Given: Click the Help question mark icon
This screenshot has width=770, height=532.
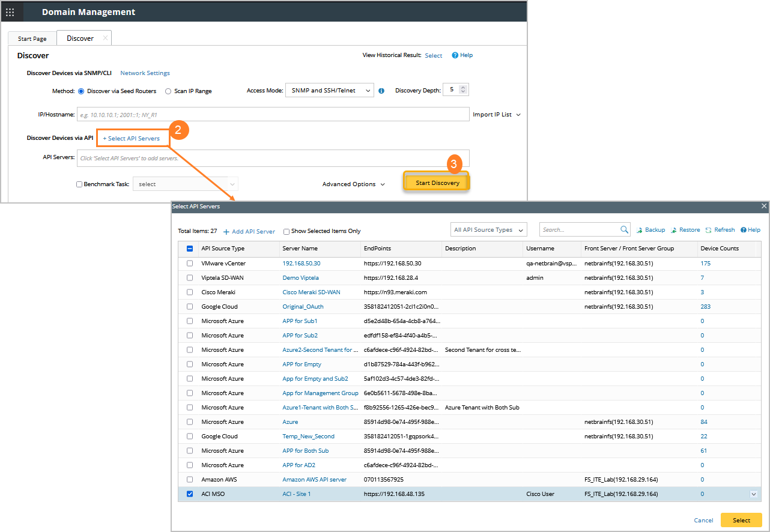Looking at the screenshot, I should (455, 55).
